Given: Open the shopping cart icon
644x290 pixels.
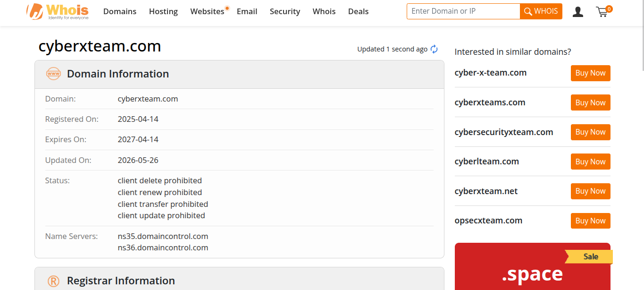Looking at the screenshot, I should tap(602, 12).
